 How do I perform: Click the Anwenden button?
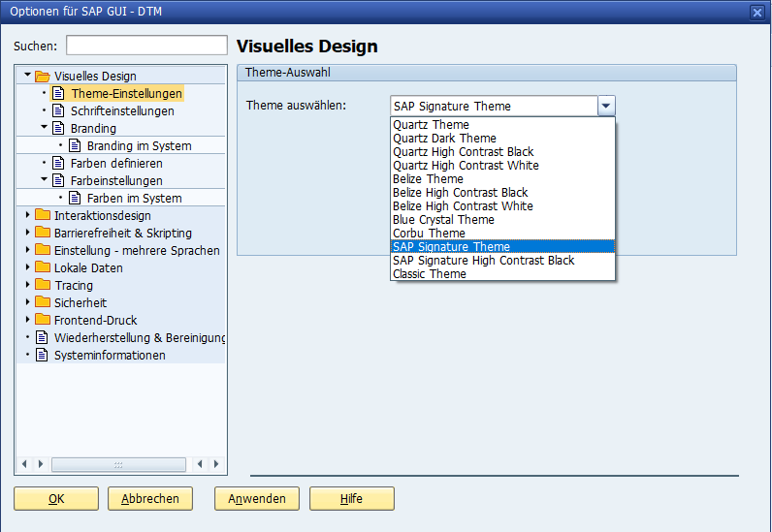(257, 499)
